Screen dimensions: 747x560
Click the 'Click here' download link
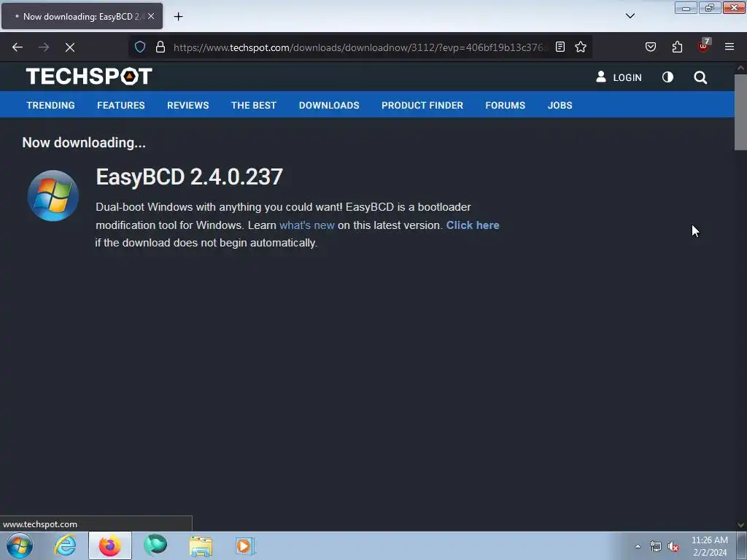pos(473,225)
